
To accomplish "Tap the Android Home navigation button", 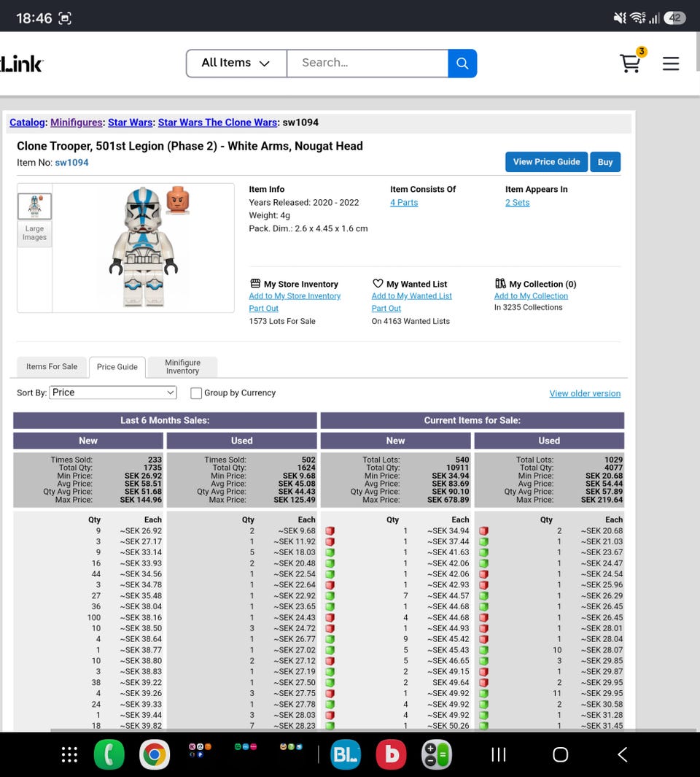I will tap(560, 754).
